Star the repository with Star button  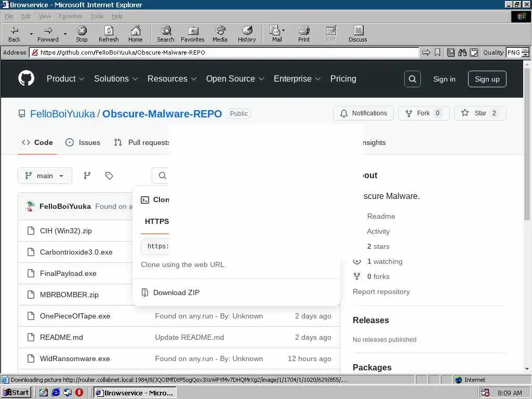click(480, 113)
